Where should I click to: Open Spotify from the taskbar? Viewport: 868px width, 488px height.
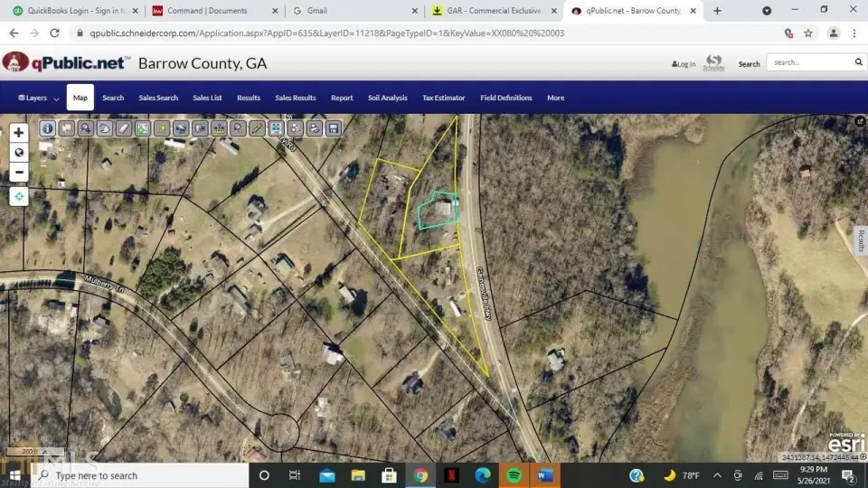point(514,475)
